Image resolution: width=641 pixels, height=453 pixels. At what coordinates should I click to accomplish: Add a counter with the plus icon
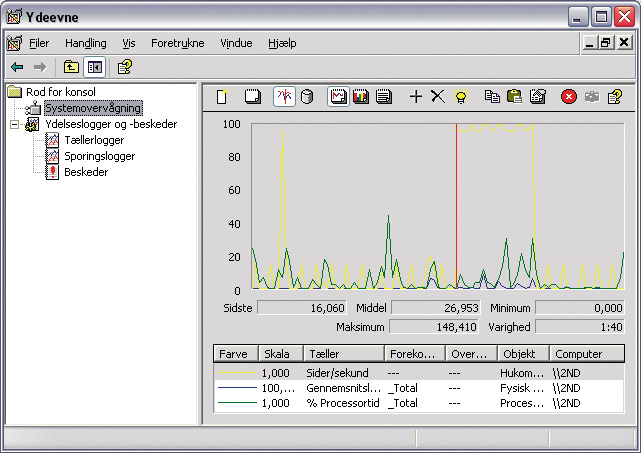pyautogui.click(x=416, y=96)
